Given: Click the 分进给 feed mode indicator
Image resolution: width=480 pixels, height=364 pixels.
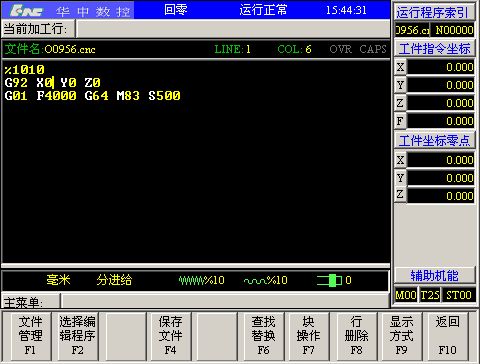Looking at the screenshot, I should coord(114,280).
